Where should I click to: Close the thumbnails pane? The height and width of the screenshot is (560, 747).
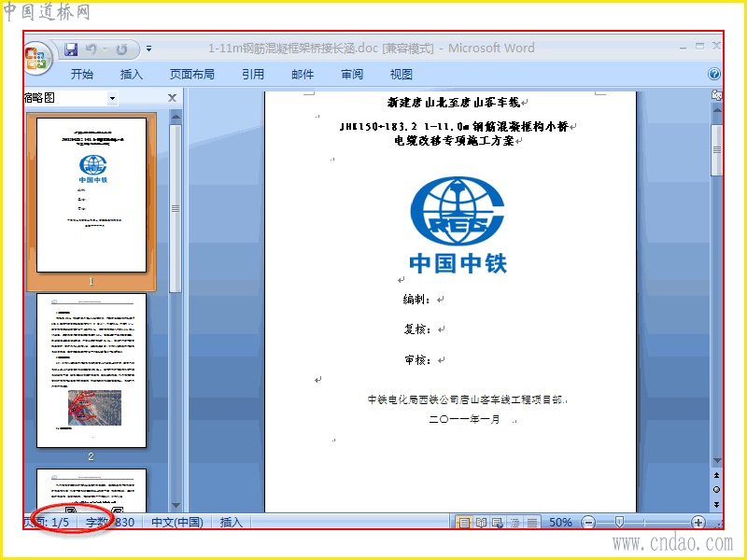click(172, 98)
